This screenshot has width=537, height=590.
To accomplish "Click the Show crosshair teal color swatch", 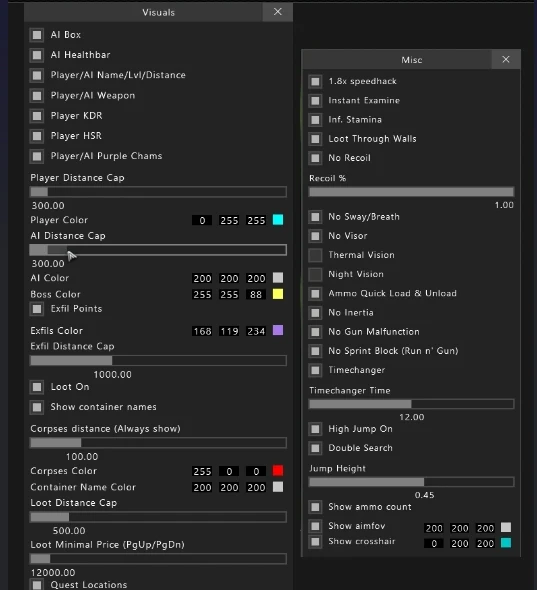I will (x=506, y=543).
